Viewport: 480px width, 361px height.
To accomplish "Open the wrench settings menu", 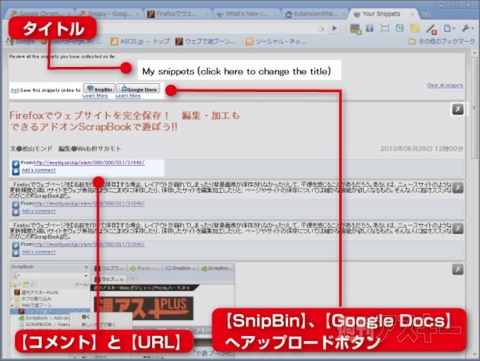I will click(467, 28).
